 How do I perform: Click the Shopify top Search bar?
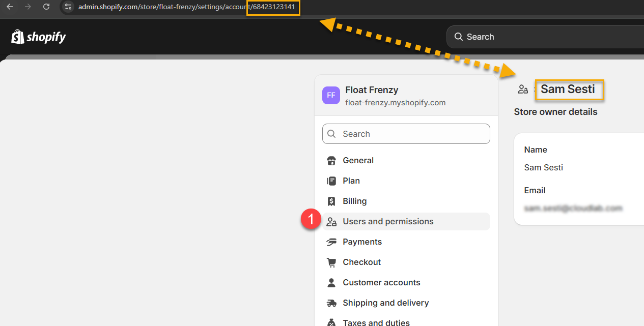(x=545, y=37)
